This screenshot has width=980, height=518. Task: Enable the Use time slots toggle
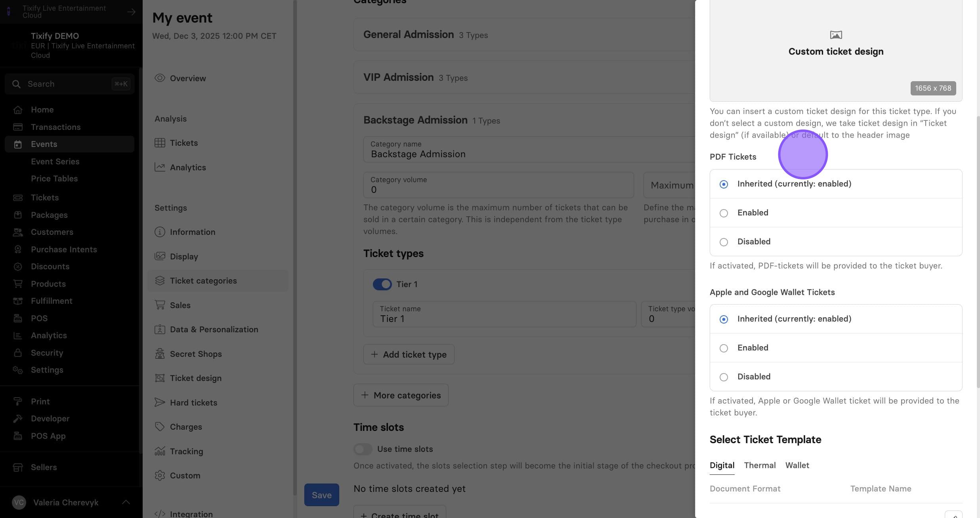(x=363, y=449)
